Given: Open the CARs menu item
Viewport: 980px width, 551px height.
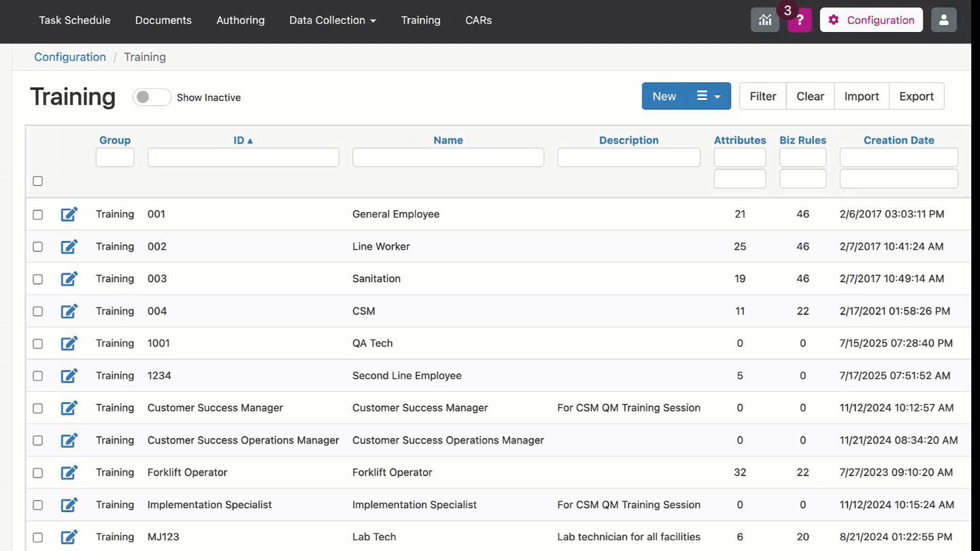Looking at the screenshot, I should point(478,20).
